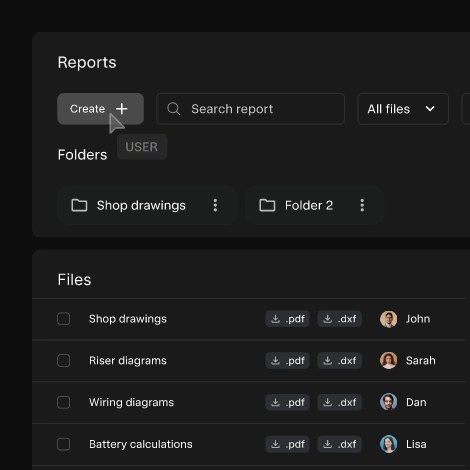Download Shop drawings file as .pdf
The width and height of the screenshot is (470, 470).
pos(287,319)
